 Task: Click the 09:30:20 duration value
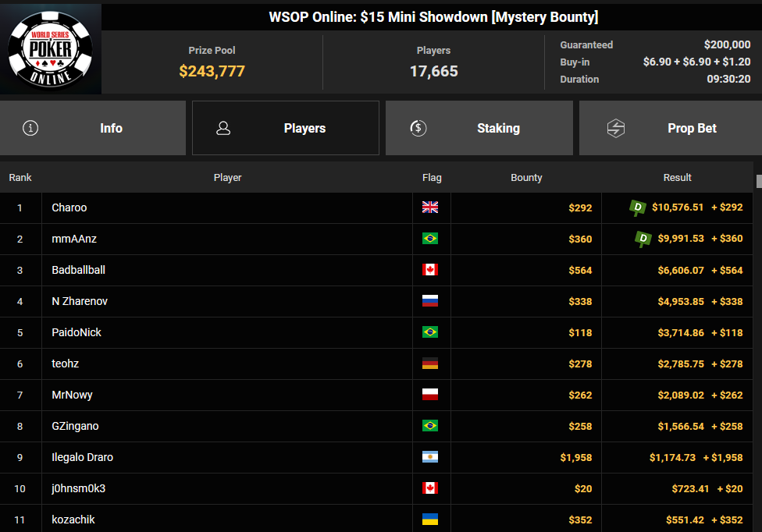click(x=728, y=79)
